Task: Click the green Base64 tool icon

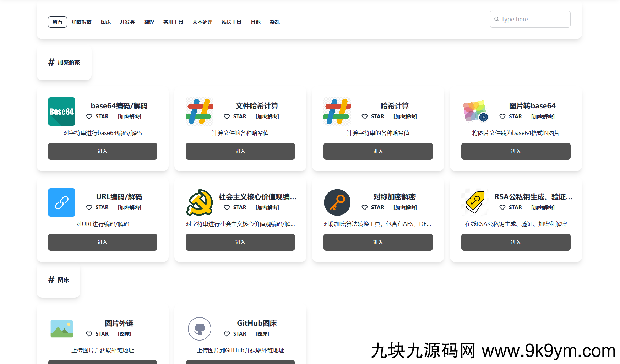Action: point(61,112)
